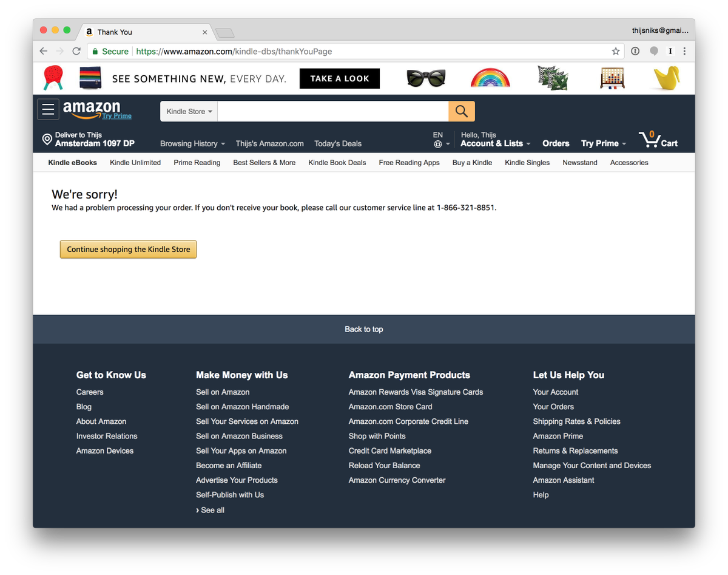The width and height of the screenshot is (728, 575).
Task: Expand the Try Prime dropdown in navbar
Action: [604, 144]
